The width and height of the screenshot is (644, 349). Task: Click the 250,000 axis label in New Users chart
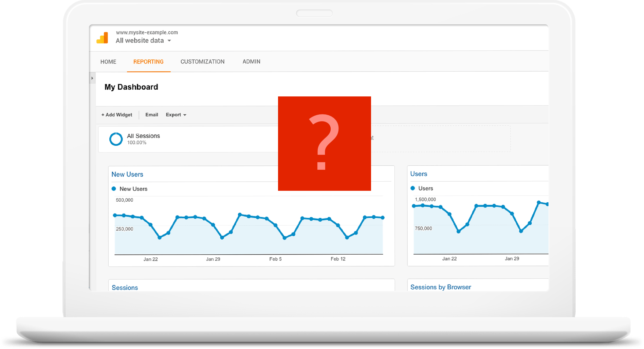pos(125,229)
